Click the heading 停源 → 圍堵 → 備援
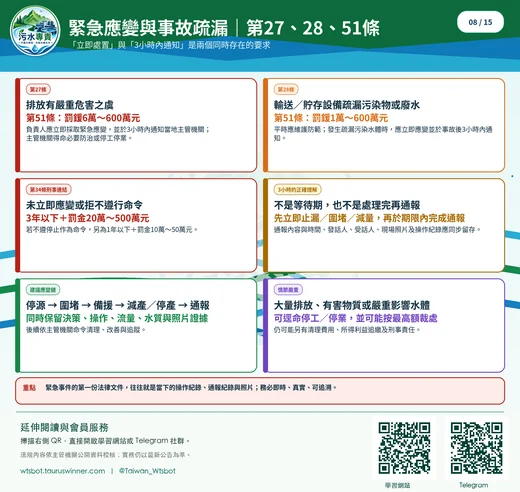The height and width of the screenshot is (492, 520). point(69,305)
